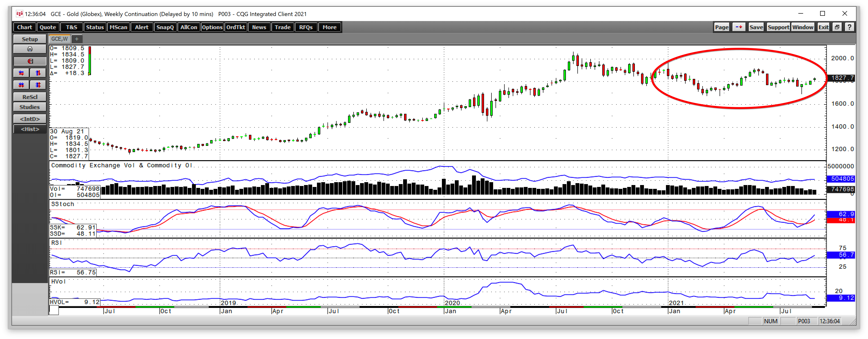Toggle the minus-plus tool beside Page
Screen dimensions: 868x339
point(738,27)
